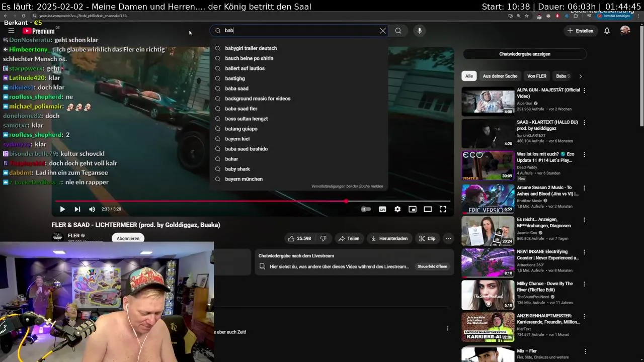This screenshot has width=644, height=362.
Task: Enter fullscreen mode
Action: click(443, 209)
